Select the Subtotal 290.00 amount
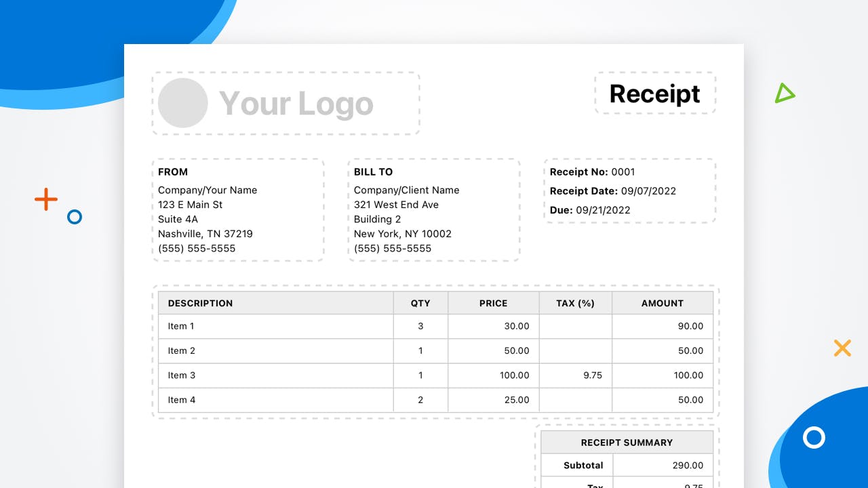Viewport: 868px width, 488px height. pos(688,465)
